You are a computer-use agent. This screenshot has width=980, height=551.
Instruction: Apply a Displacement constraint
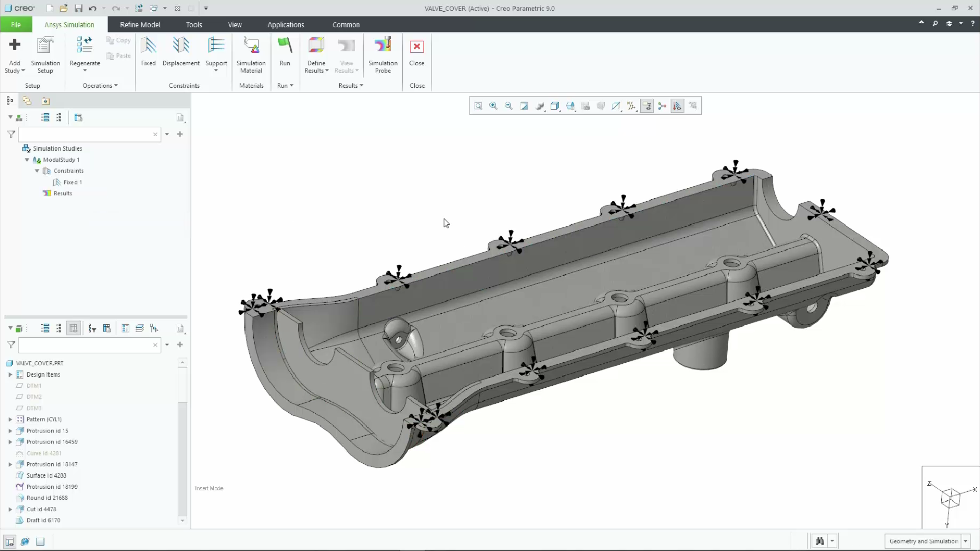181,52
